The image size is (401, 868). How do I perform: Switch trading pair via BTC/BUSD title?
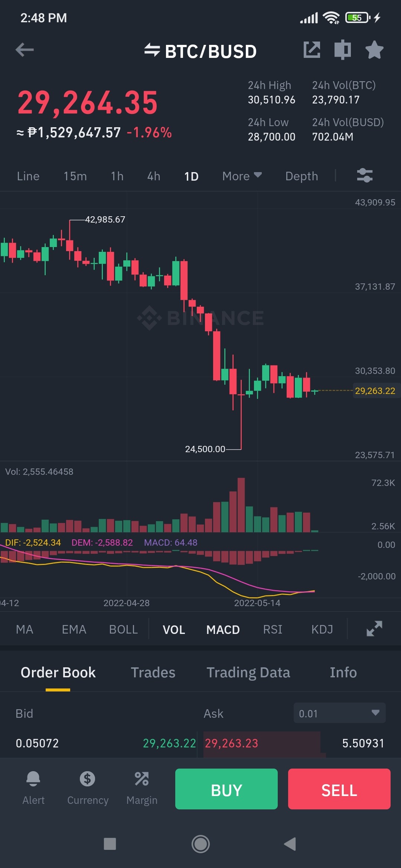200,51
